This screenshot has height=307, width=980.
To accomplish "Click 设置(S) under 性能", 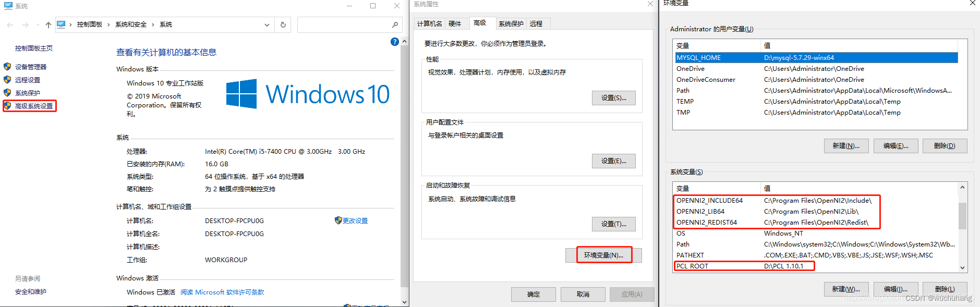I will coord(614,98).
